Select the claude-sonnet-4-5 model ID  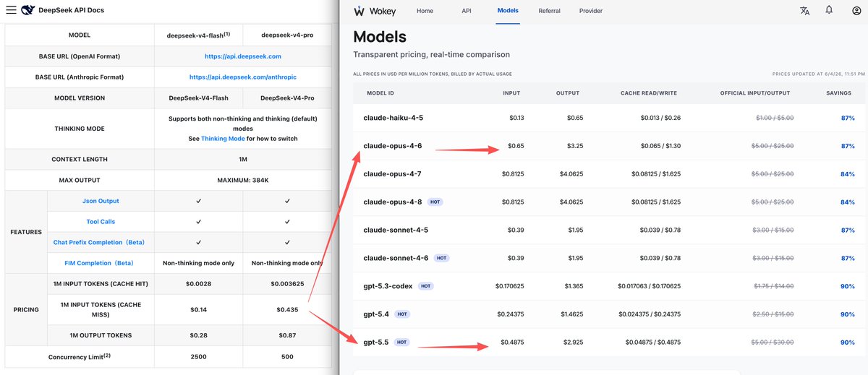396,230
